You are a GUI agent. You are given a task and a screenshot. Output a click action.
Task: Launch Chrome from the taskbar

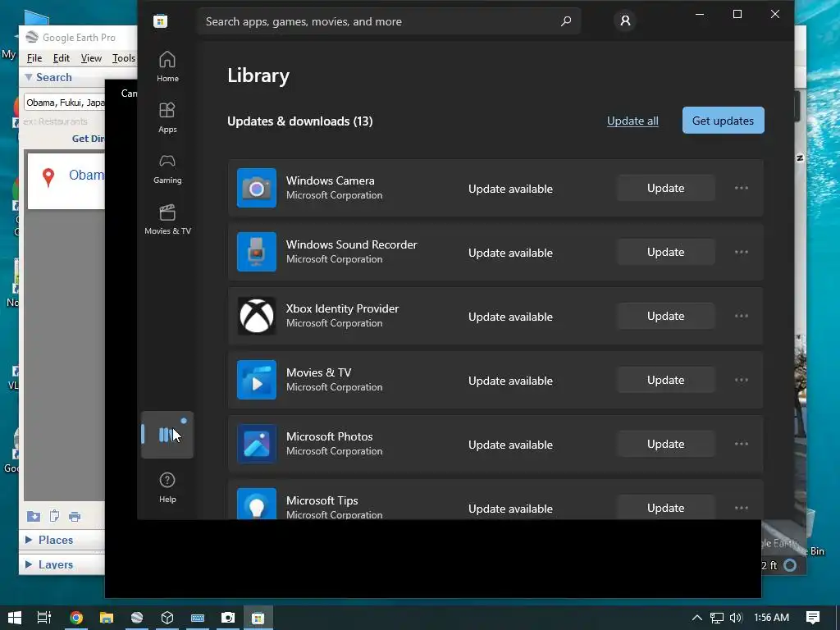click(76, 618)
